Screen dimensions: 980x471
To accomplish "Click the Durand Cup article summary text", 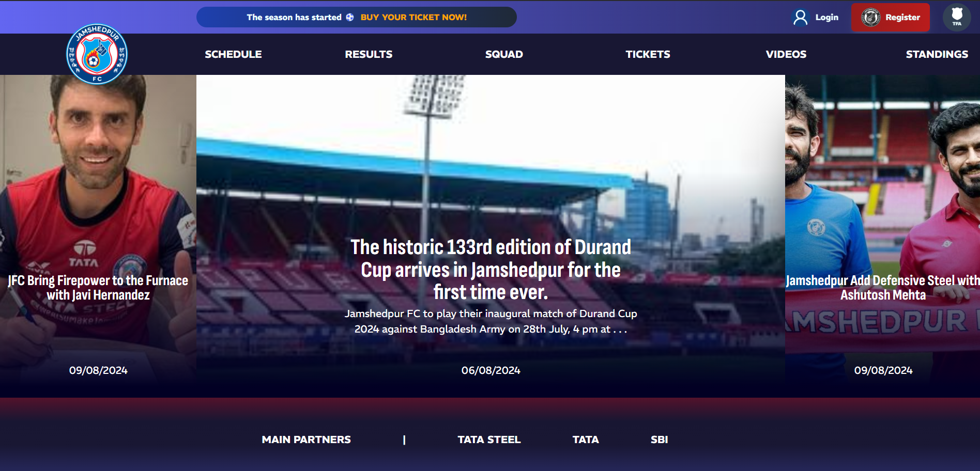I will click(x=491, y=321).
